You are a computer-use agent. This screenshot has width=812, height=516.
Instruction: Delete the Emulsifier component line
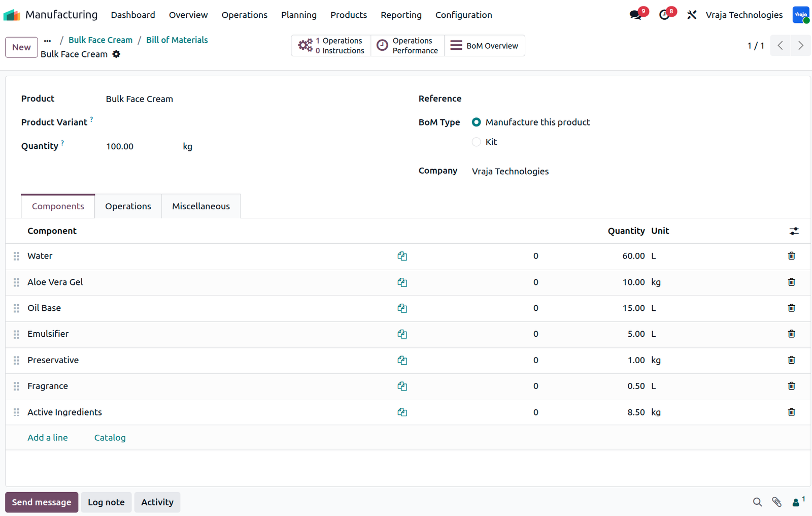791,334
